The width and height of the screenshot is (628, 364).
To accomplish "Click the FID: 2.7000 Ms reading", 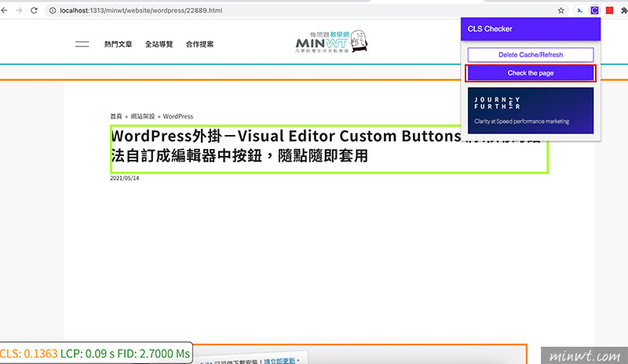I will (x=153, y=354).
